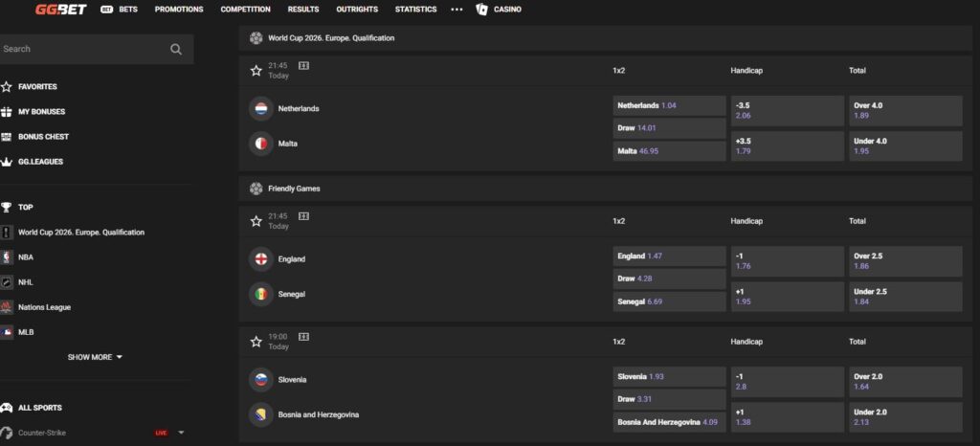Click the Malta flag icon
The height and width of the screenshot is (446, 980).
click(x=261, y=144)
